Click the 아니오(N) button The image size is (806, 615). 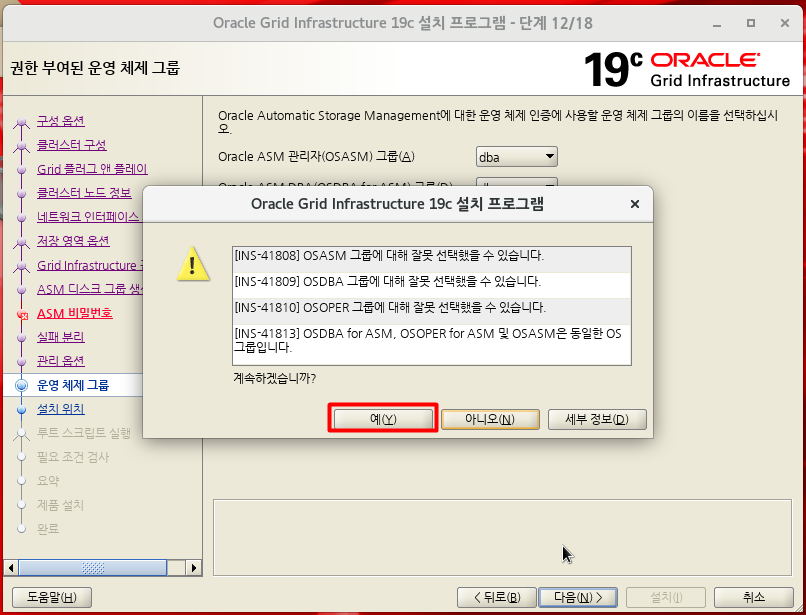(x=490, y=419)
